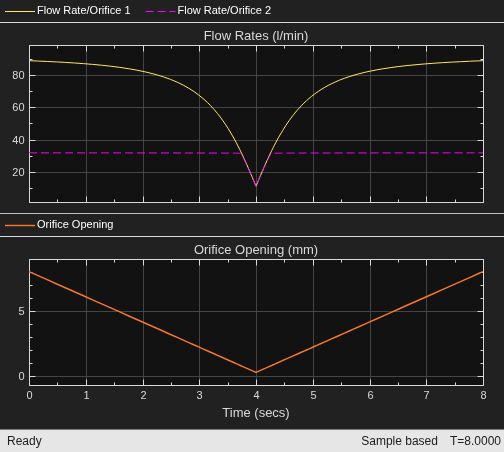Click the Flow Rate/Orifice 1 legend entry
This screenshot has width=504, height=452.
[68, 11]
